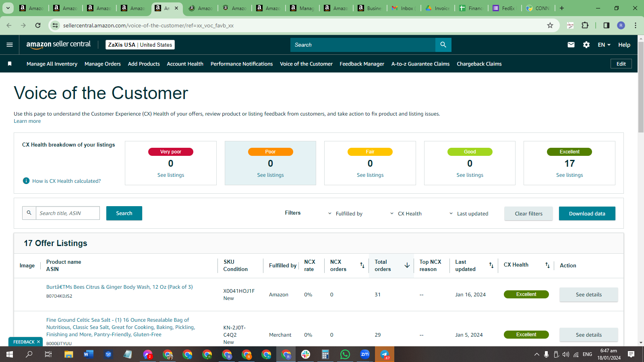The image size is (644, 362).
Task: Open Chargeback Claims menu item
Action: tap(479, 64)
